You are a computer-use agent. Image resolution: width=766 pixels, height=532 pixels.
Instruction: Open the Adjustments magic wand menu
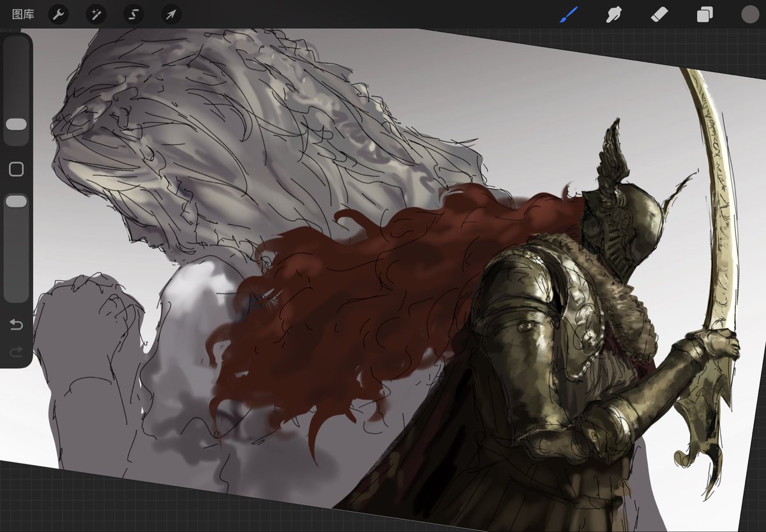click(96, 14)
